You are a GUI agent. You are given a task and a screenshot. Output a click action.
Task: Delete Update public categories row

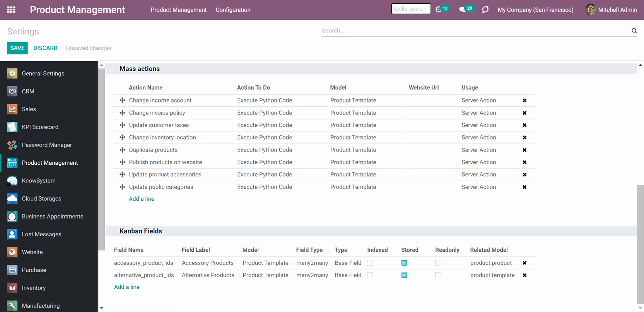coord(524,187)
